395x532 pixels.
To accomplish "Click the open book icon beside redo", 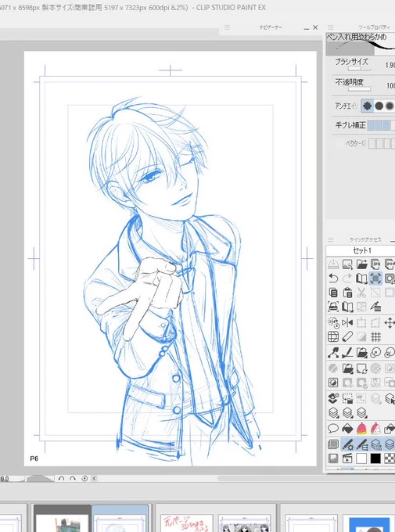I will click(x=361, y=279).
